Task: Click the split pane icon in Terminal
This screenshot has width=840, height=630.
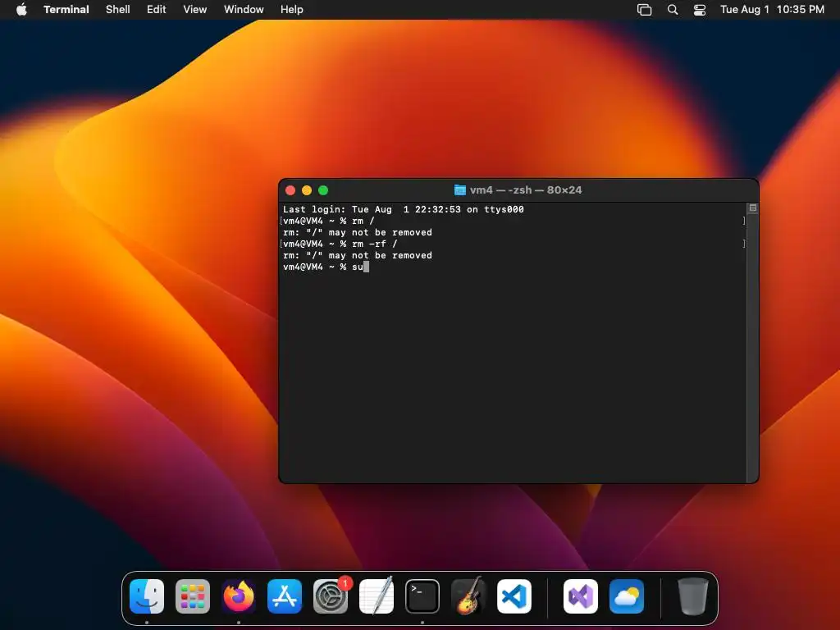Action: tap(753, 208)
